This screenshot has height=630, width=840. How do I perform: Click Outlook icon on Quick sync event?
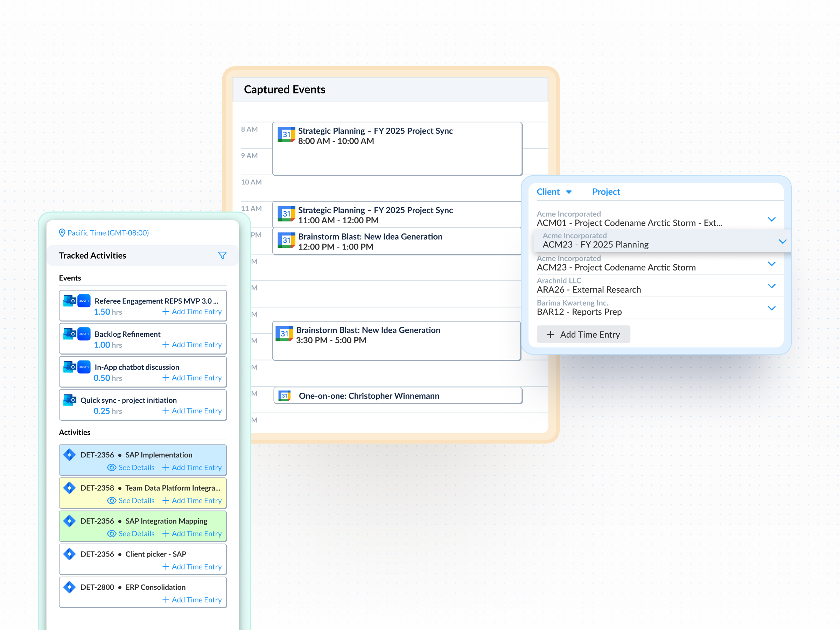pyautogui.click(x=70, y=399)
